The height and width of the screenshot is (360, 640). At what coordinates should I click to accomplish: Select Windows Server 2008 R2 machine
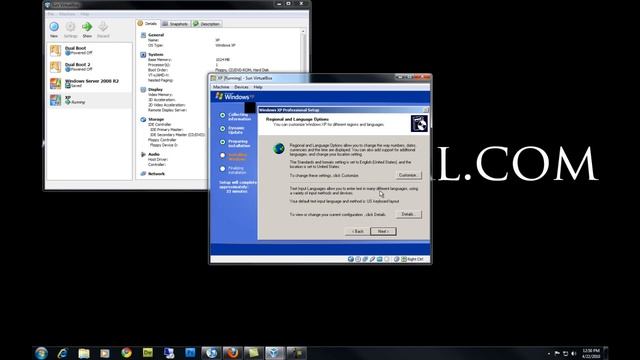click(x=89, y=83)
